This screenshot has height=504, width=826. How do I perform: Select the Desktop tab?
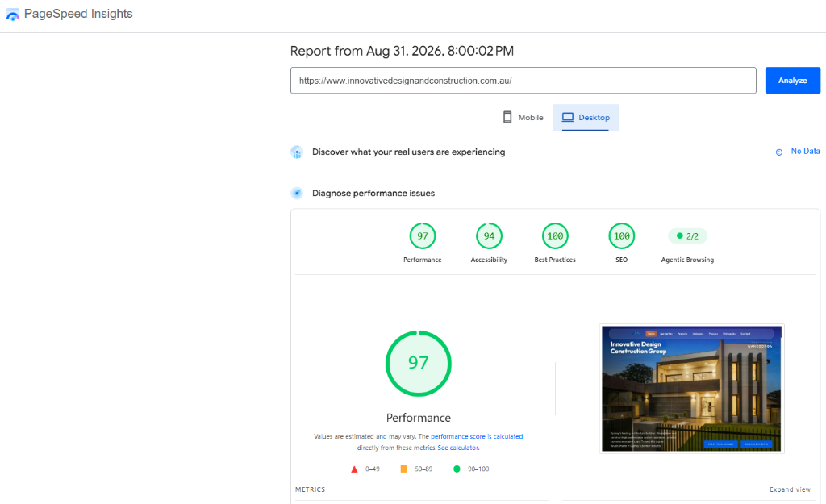[x=586, y=118]
